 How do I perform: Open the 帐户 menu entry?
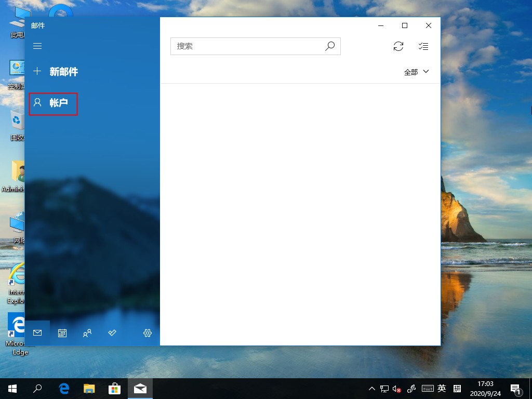57,102
